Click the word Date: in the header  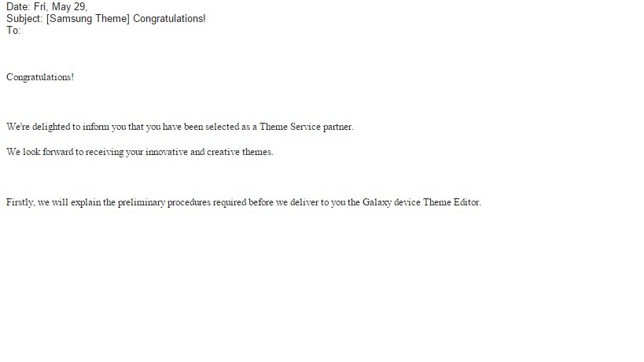[18, 6]
